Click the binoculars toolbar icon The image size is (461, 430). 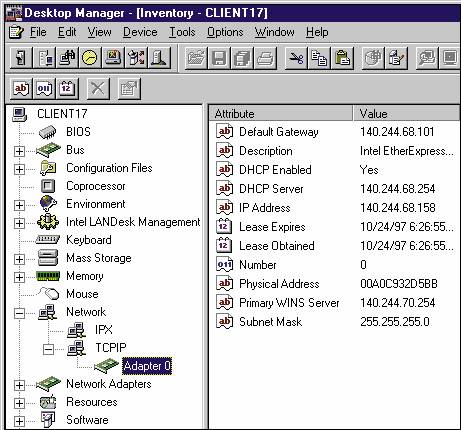[x=67, y=58]
